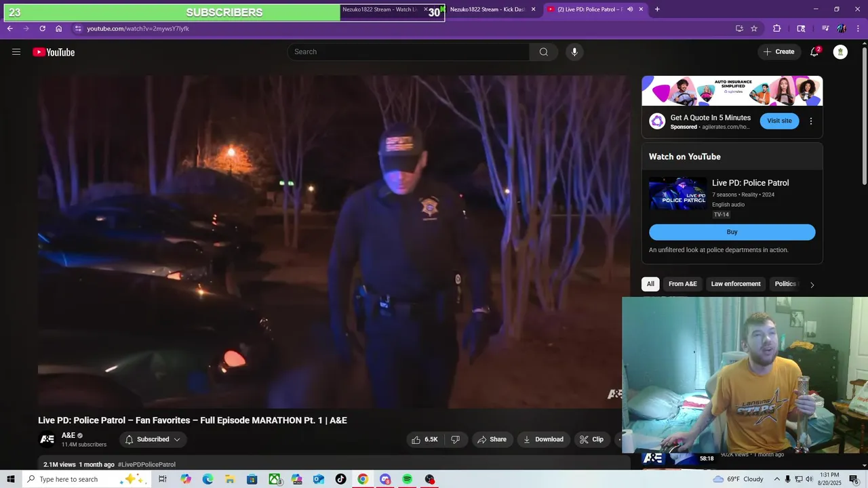This screenshot has height=488, width=868.
Task: Share the Live PD video
Action: point(492,439)
